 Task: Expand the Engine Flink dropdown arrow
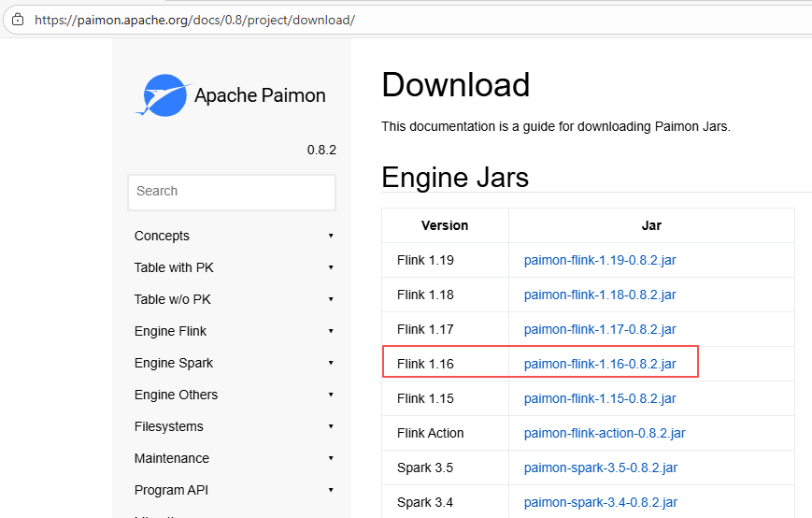tap(331, 332)
